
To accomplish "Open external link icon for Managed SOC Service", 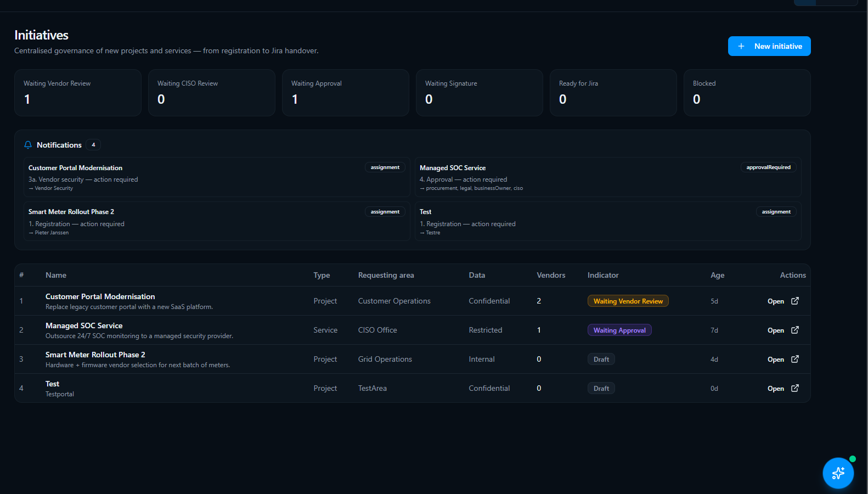I will 795,330.
